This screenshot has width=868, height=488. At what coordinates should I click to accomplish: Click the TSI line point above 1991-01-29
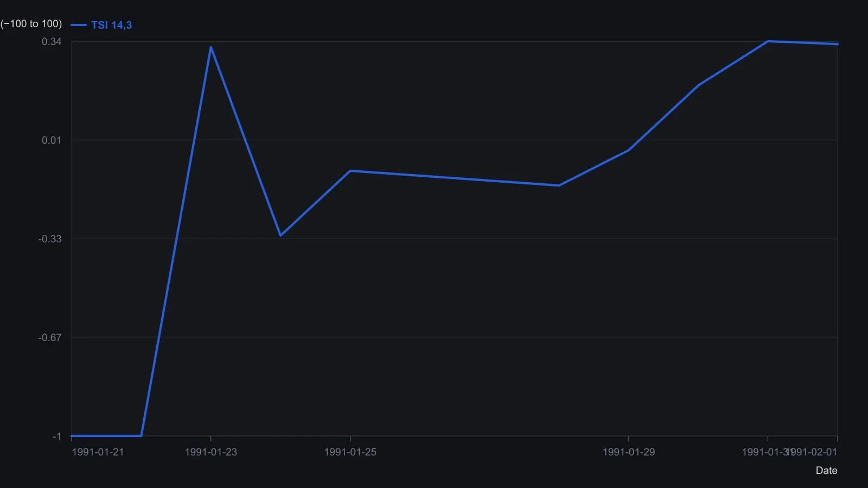point(629,150)
